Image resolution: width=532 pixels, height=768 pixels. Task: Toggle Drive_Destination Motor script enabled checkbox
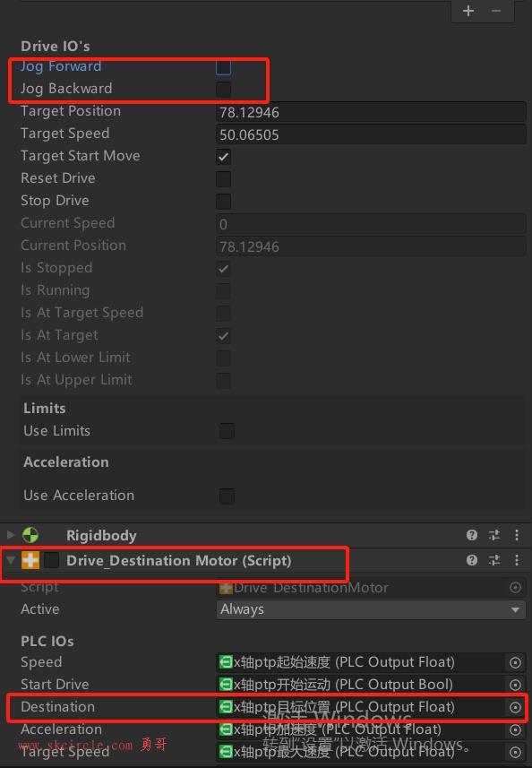[51, 560]
